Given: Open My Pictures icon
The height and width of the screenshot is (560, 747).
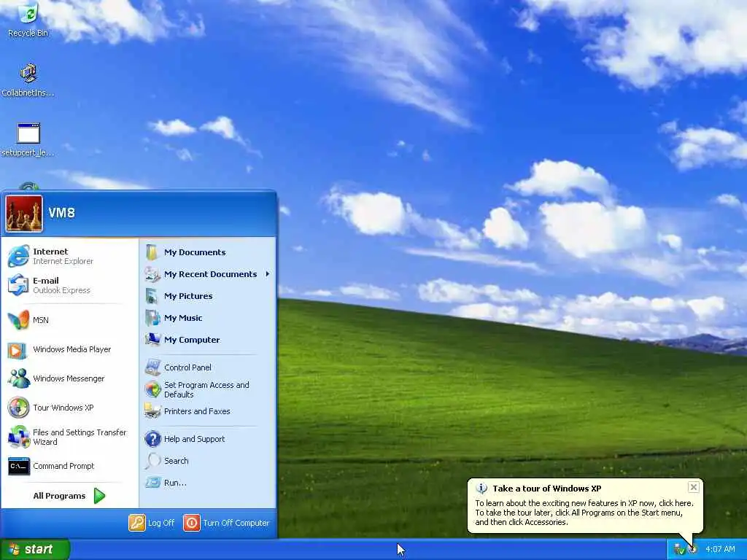Looking at the screenshot, I should 152,296.
